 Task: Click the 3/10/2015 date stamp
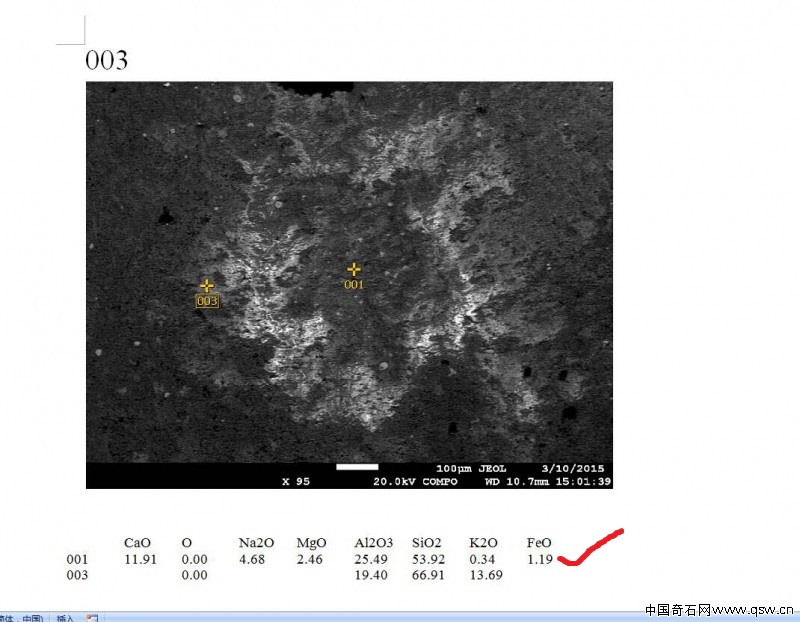tap(572, 468)
